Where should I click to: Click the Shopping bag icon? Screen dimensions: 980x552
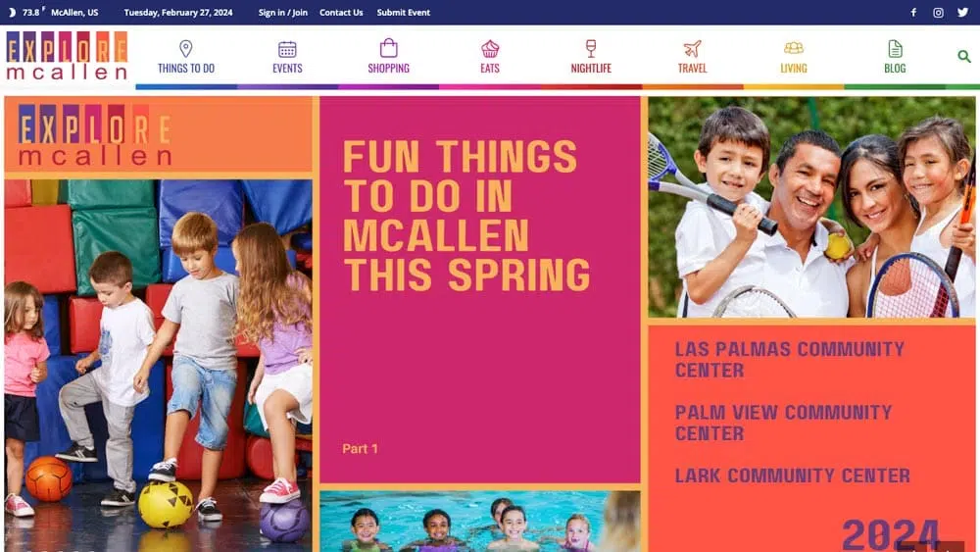(x=389, y=48)
